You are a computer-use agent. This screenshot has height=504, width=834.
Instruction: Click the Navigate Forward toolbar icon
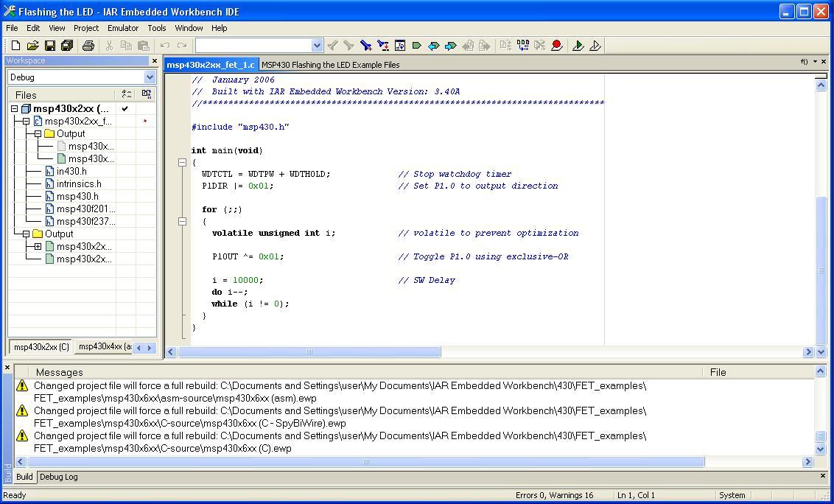pos(485,46)
